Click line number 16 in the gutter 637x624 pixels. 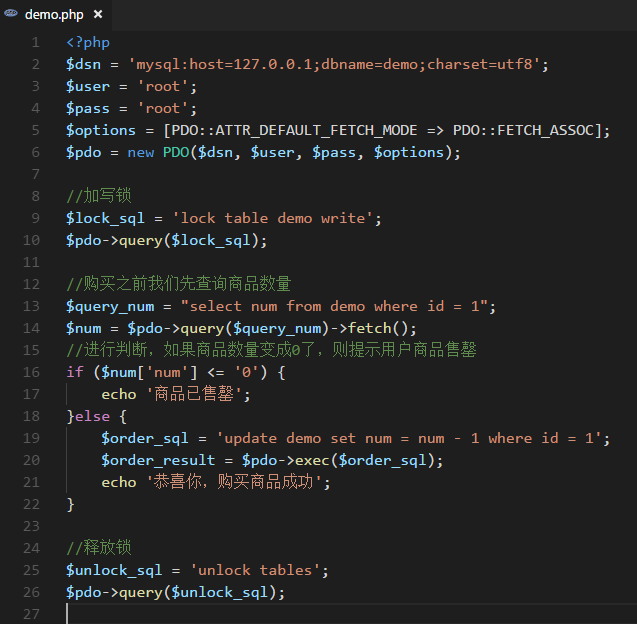tap(35, 372)
